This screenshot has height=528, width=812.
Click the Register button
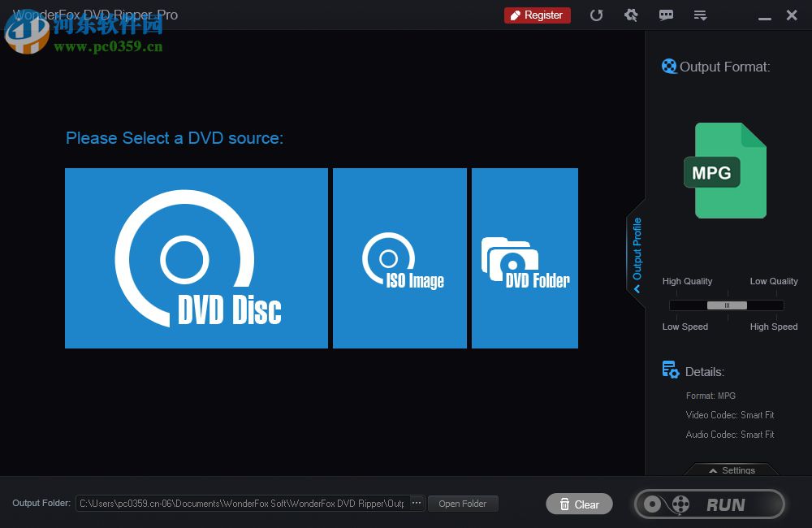537,15
